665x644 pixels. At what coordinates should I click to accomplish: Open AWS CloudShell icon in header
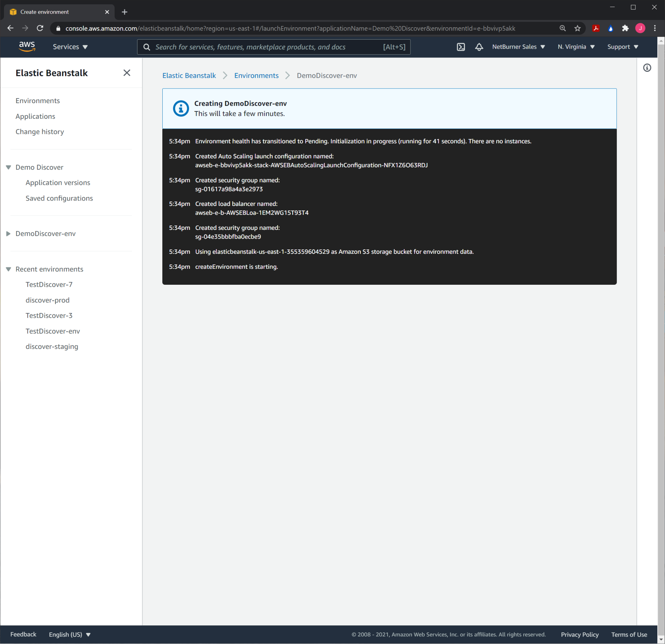pos(461,47)
